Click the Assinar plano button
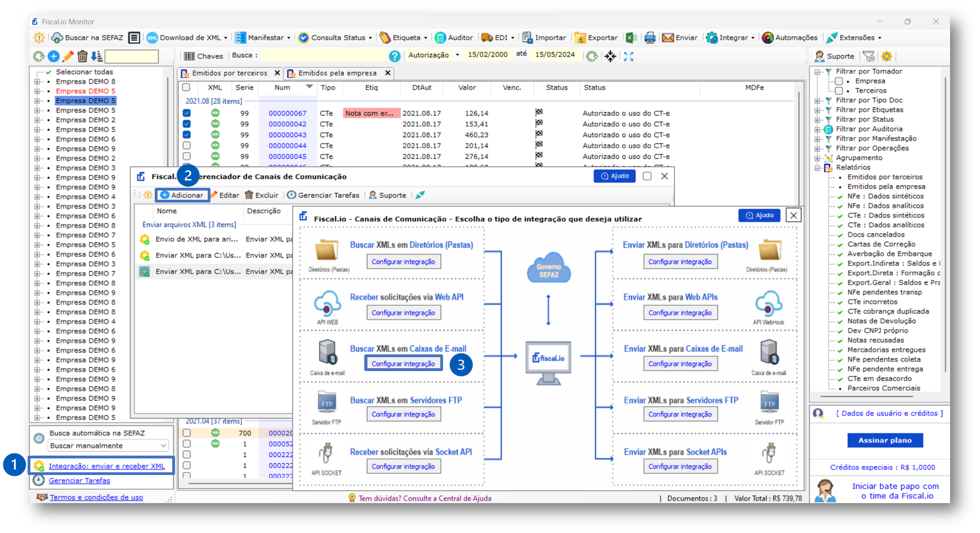This screenshot has height=533, width=980. pyautogui.click(x=885, y=440)
